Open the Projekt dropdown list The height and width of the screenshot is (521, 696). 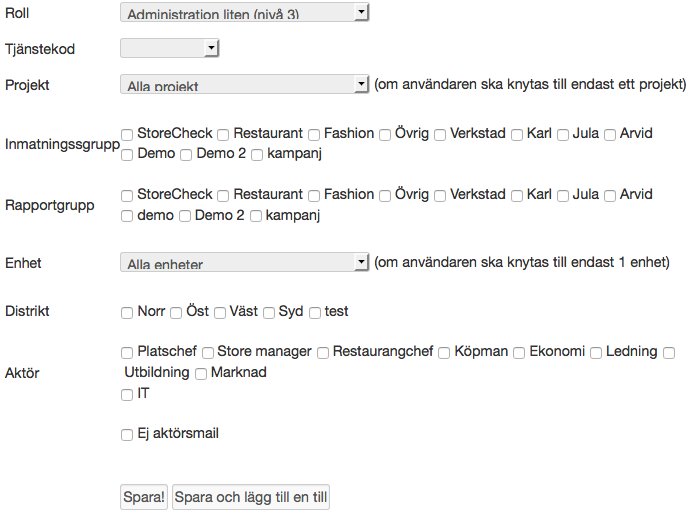click(x=244, y=85)
